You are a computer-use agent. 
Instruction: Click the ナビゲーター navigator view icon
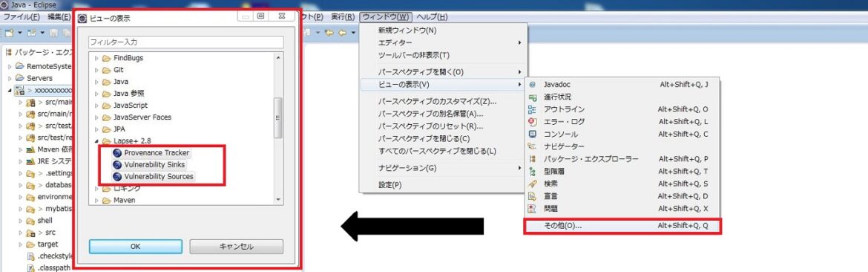click(x=533, y=146)
